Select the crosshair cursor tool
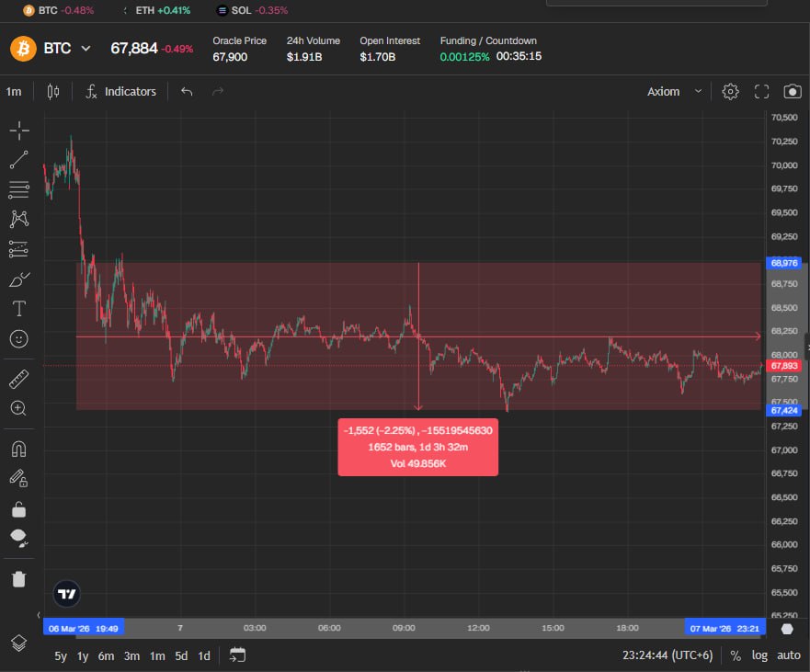This screenshot has height=672, width=810. pyautogui.click(x=19, y=131)
